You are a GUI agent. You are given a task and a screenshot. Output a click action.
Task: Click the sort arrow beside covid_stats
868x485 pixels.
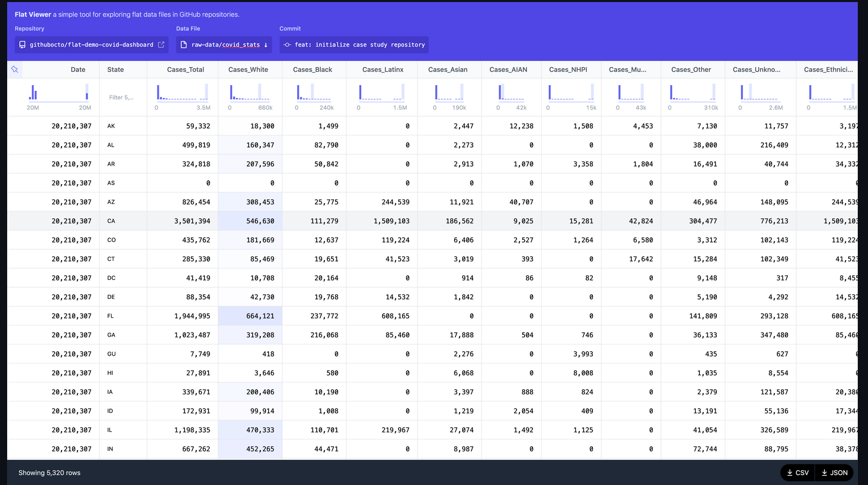(x=266, y=45)
